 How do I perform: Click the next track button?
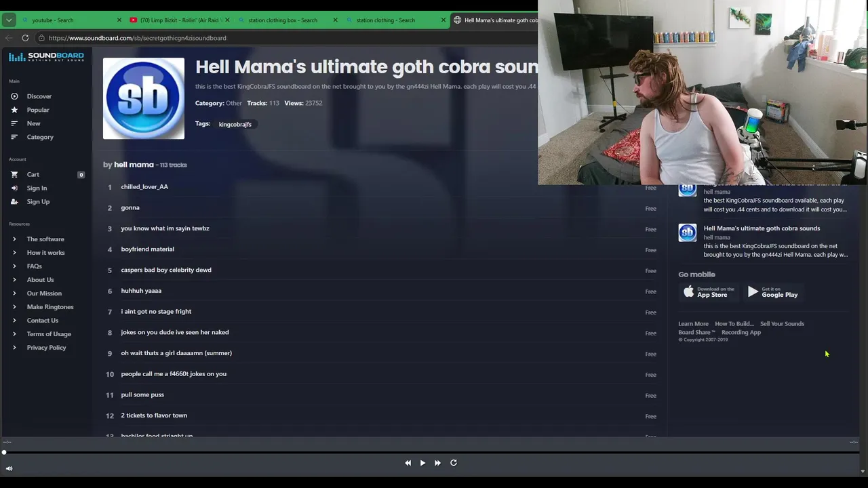[x=437, y=463]
